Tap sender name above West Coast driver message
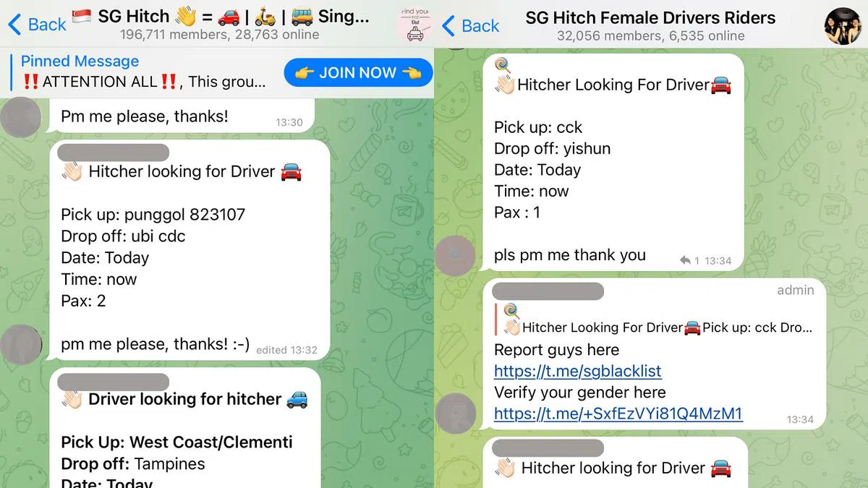 click(x=113, y=381)
